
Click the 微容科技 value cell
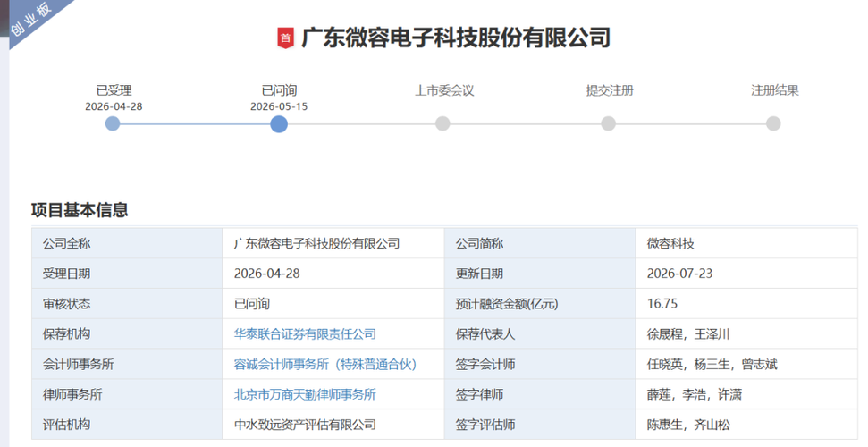[746, 243]
